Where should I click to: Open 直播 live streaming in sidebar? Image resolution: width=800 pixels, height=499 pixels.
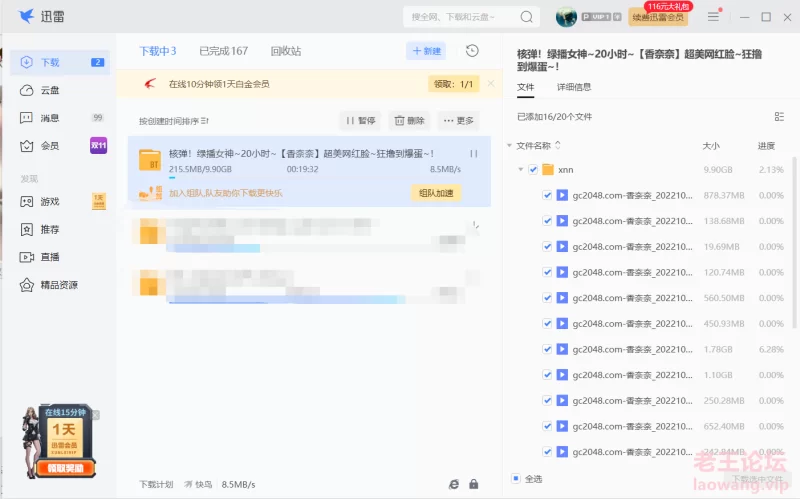coord(60,257)
